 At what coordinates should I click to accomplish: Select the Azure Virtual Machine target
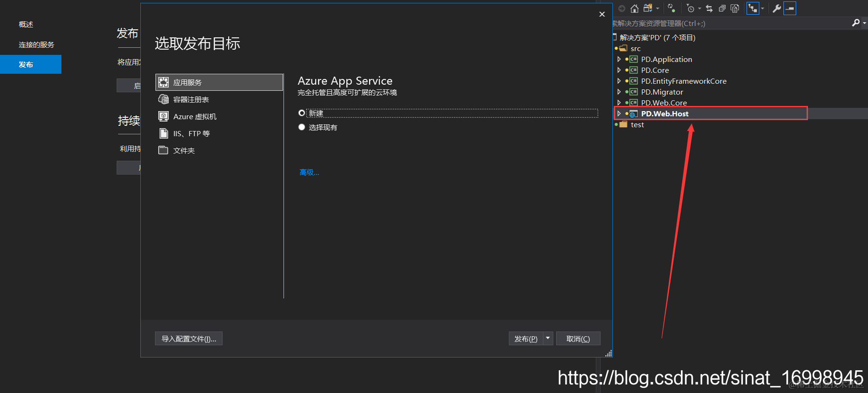219,116
